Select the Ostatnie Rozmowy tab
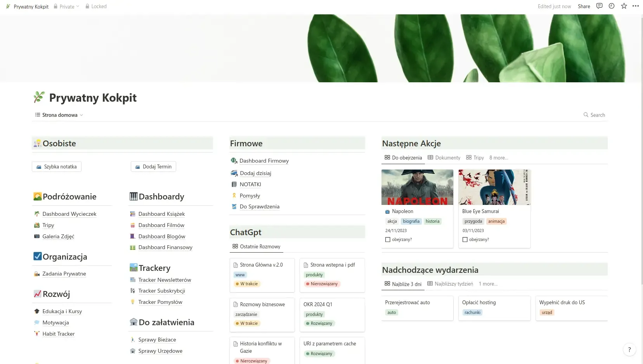643x364 pixels. [257, 246]
